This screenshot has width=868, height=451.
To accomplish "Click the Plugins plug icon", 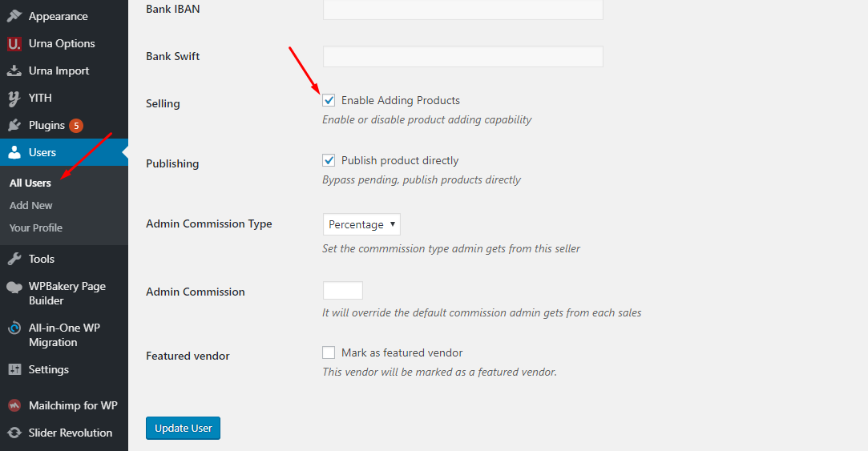I will pyautogui.click(x=14, y=125).
